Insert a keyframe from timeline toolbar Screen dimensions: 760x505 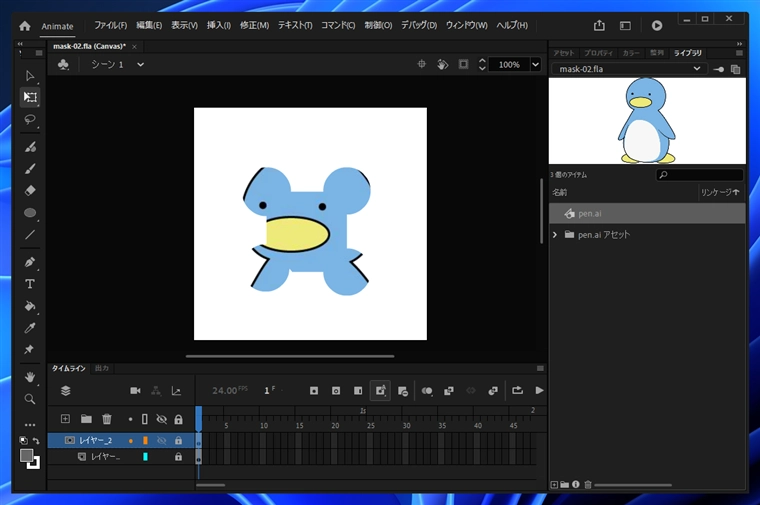[x=314, y=391]
